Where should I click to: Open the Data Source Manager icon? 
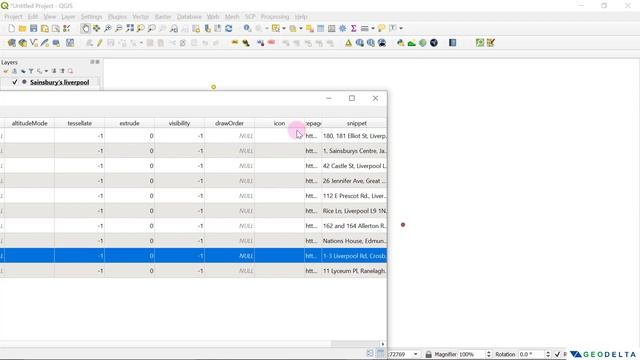[x=11, y=43]
